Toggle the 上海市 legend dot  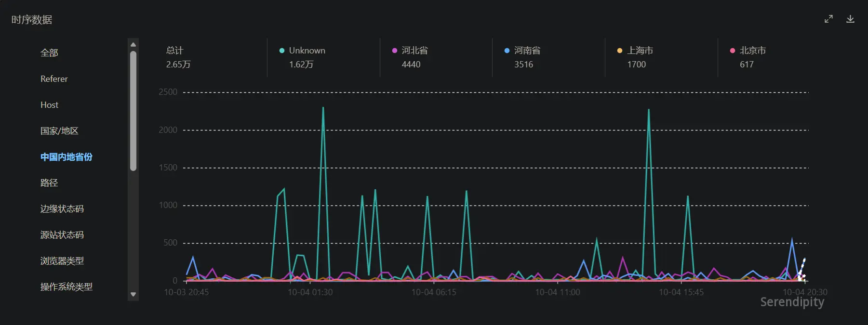pos(620,51)
